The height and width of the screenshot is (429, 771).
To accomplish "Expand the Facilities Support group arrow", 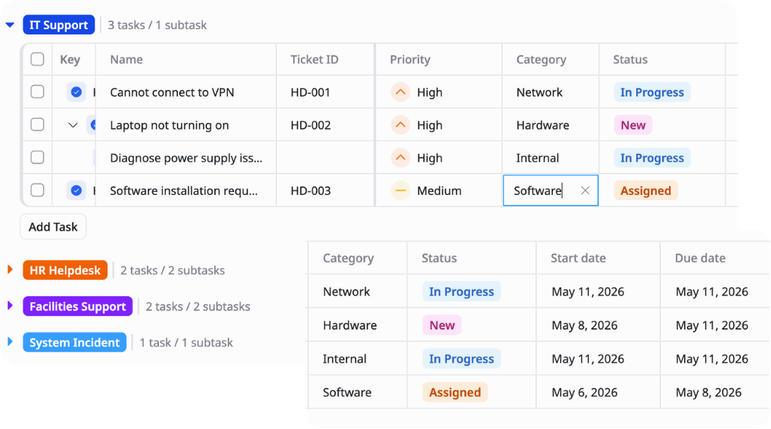I will [x=10, y=306].
